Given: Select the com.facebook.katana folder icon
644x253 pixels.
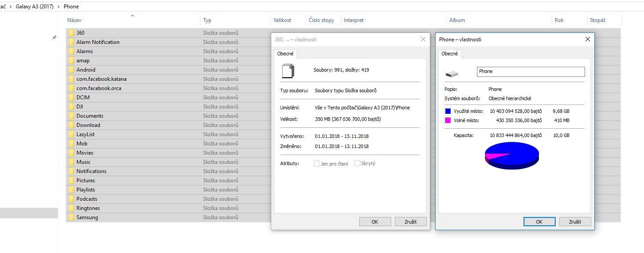Looking at the screenshot, I should [x=71, y=79].
